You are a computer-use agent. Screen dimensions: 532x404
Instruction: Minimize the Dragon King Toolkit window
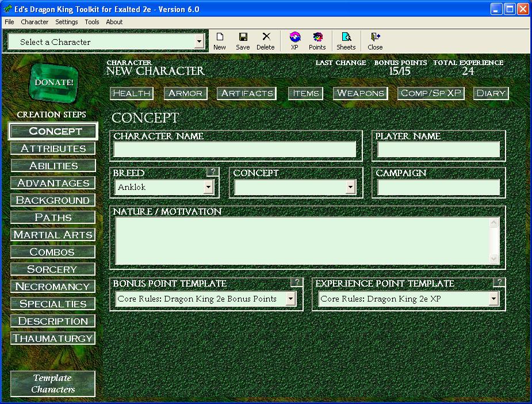pyautogui.click(x=496, y=9)
